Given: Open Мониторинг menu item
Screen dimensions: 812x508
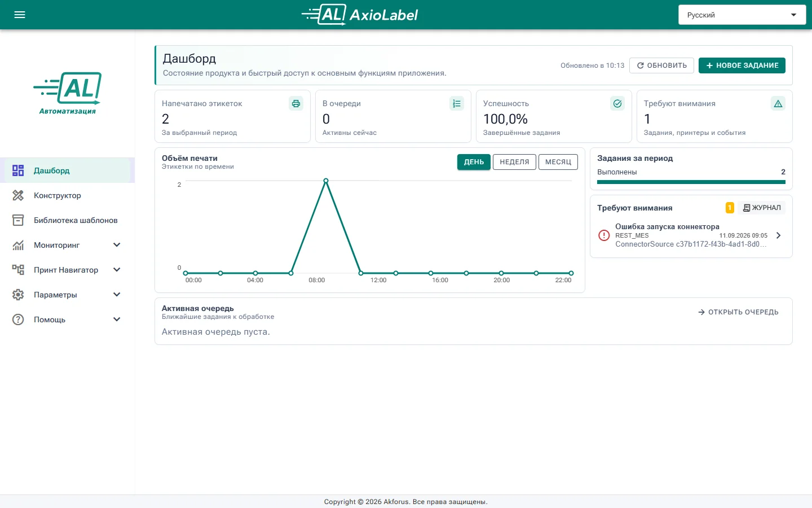Looking at the screenshot, I should 68,245.
